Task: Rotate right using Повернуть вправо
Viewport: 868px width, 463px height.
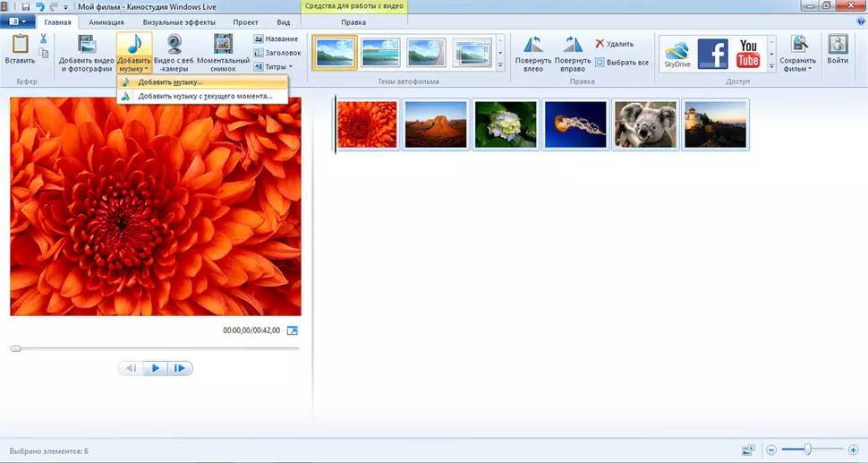Action: [572, 47]
